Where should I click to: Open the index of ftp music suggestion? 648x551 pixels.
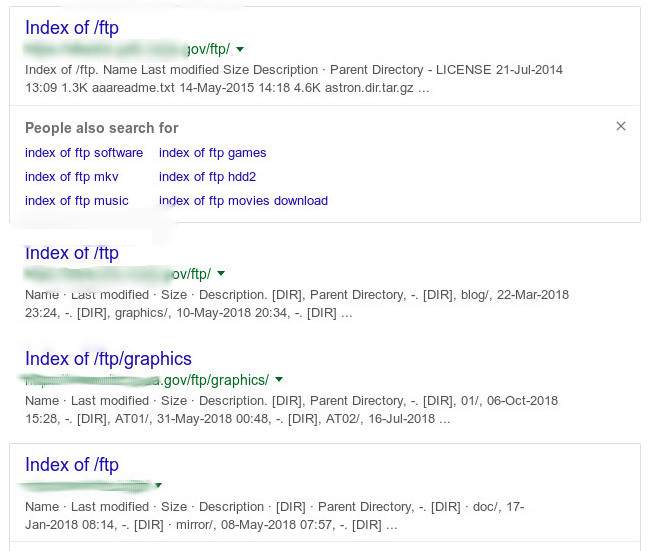[x=77, y=201]
